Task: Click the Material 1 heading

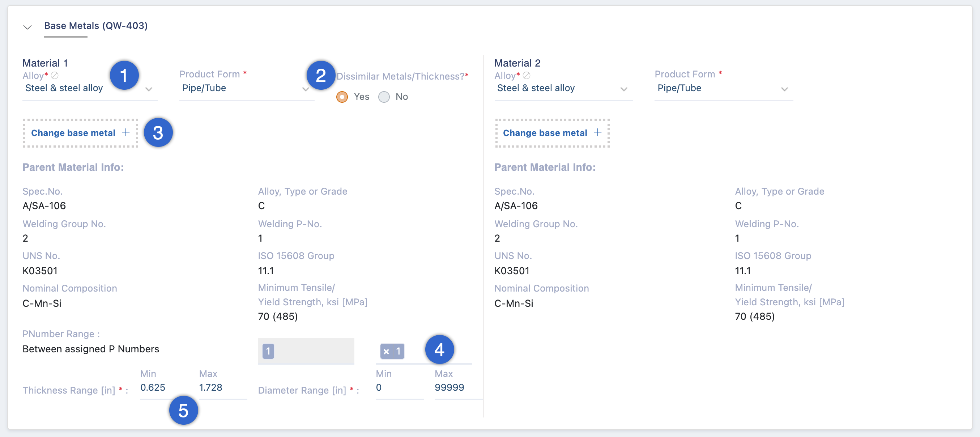Action: coord(45,63)
